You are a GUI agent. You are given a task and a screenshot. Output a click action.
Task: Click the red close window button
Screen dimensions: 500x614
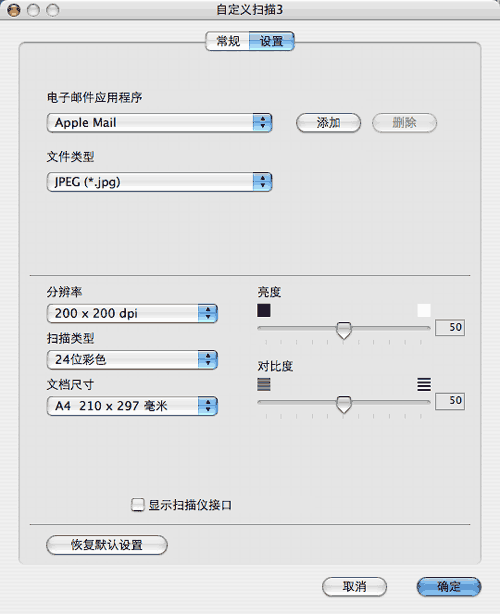pyautogui.click(x=14, y=10)
